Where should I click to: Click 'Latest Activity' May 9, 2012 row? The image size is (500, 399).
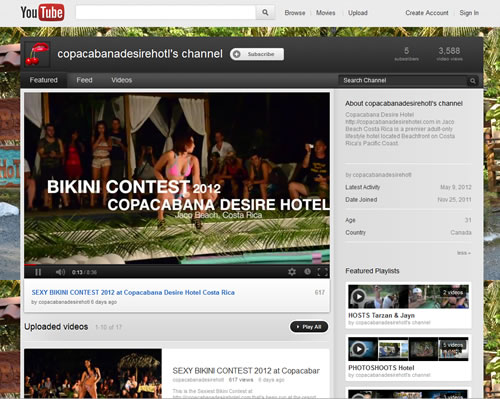coord(408,187)
